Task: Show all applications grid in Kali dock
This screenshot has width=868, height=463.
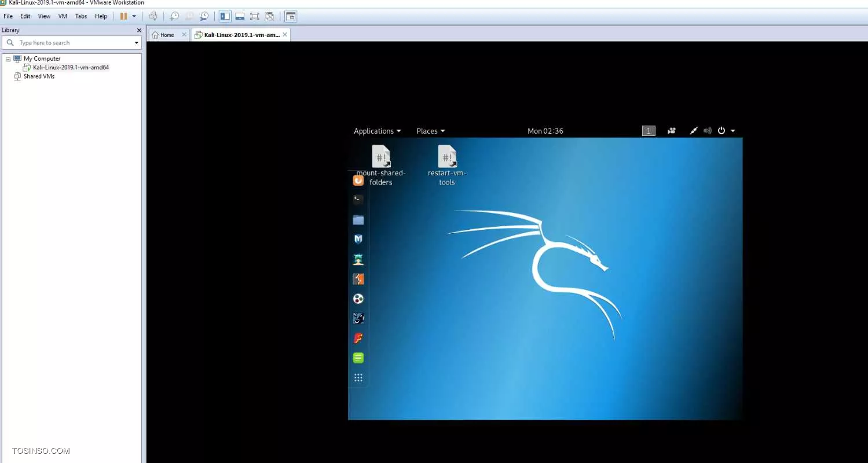Action: pyautogui.click(x=358, y=378)
